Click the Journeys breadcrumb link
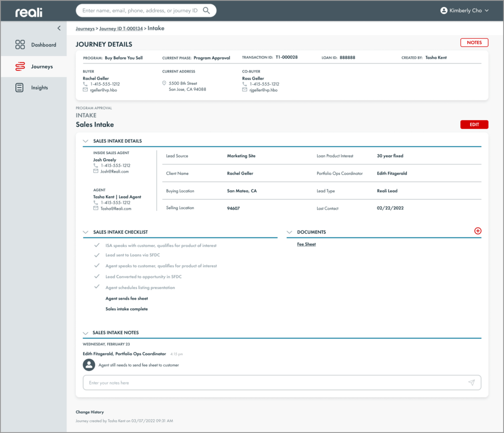 click(x=85, y=29)
